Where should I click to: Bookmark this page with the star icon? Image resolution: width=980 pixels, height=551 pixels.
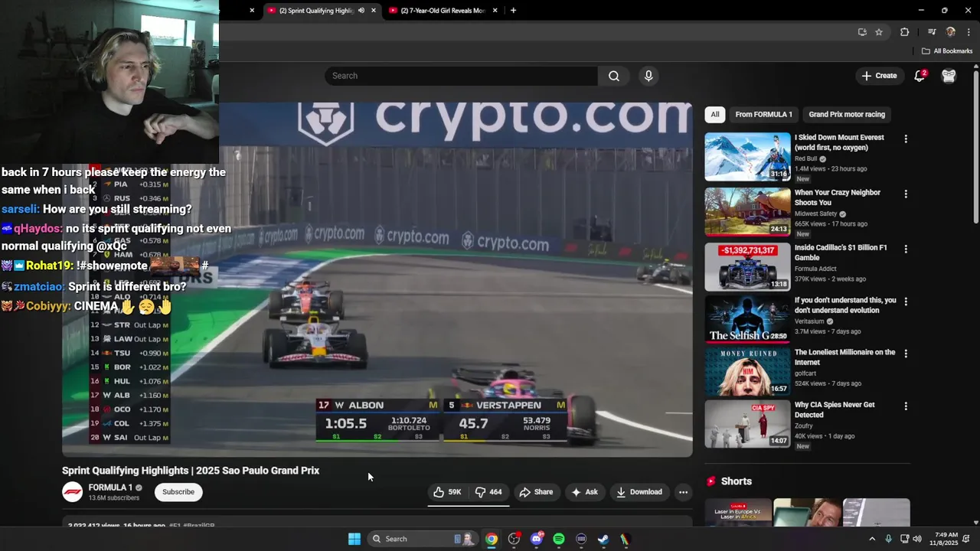(x=879, y=32)
